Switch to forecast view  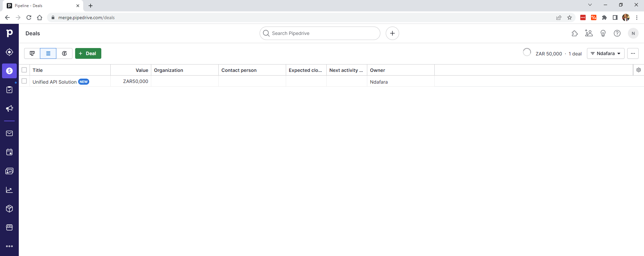click(x=64, y=53)
